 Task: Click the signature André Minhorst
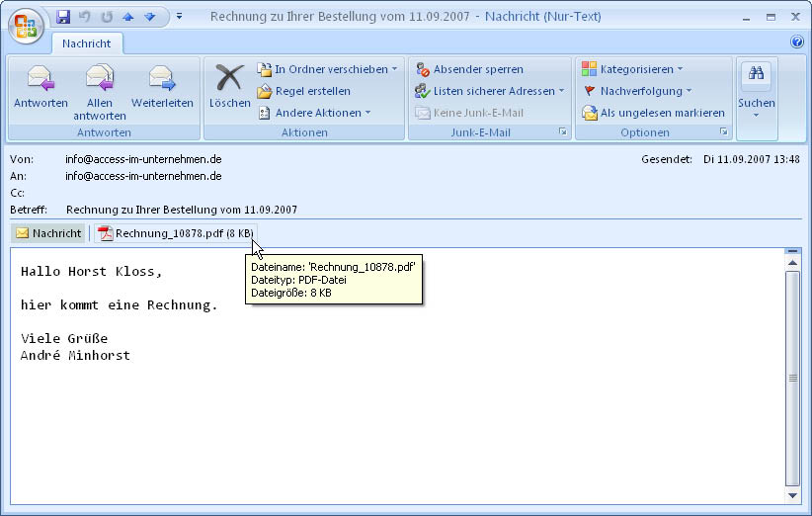pyautogui.click(x=76, y=356)
